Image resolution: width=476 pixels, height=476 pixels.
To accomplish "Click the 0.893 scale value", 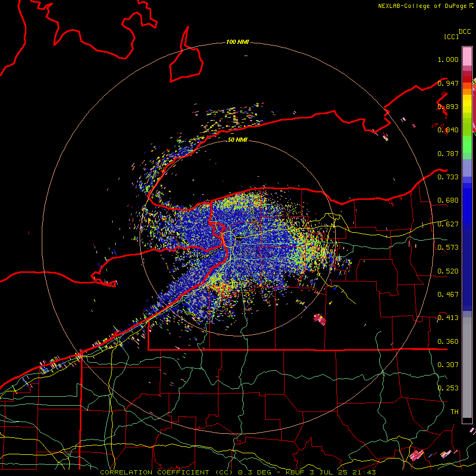I will [x=448, y=106].
